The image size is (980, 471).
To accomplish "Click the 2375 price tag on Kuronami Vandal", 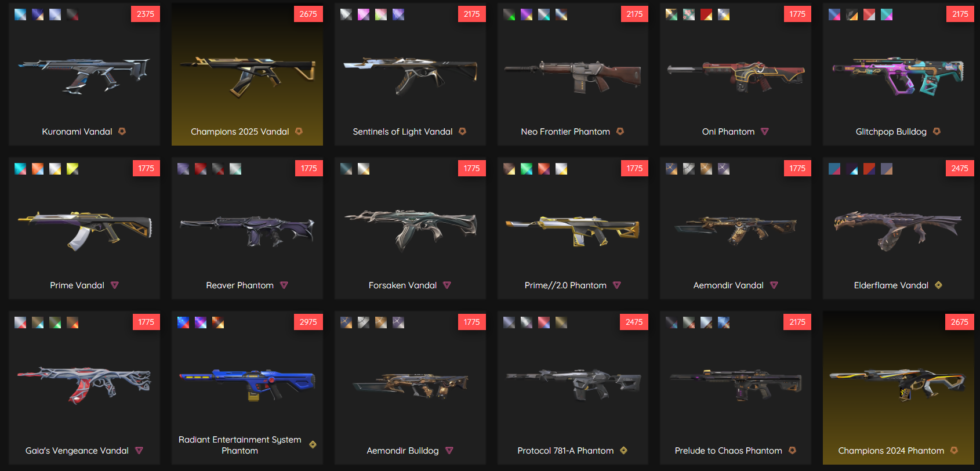I will (145, 14).
